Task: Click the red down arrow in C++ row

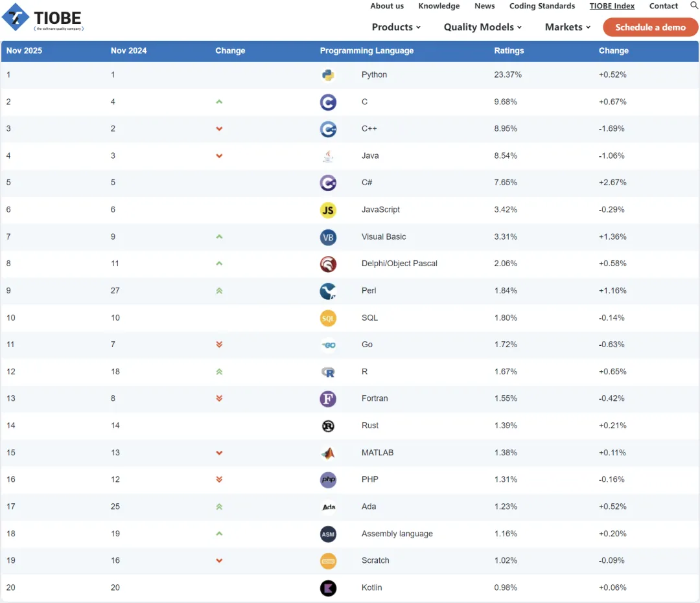Action: (x=219, y=129)
